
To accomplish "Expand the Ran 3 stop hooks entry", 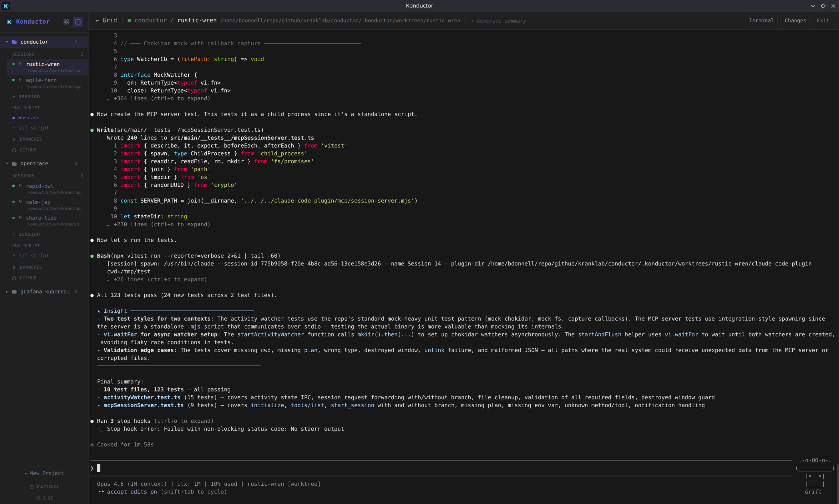I will pos(152,421).
